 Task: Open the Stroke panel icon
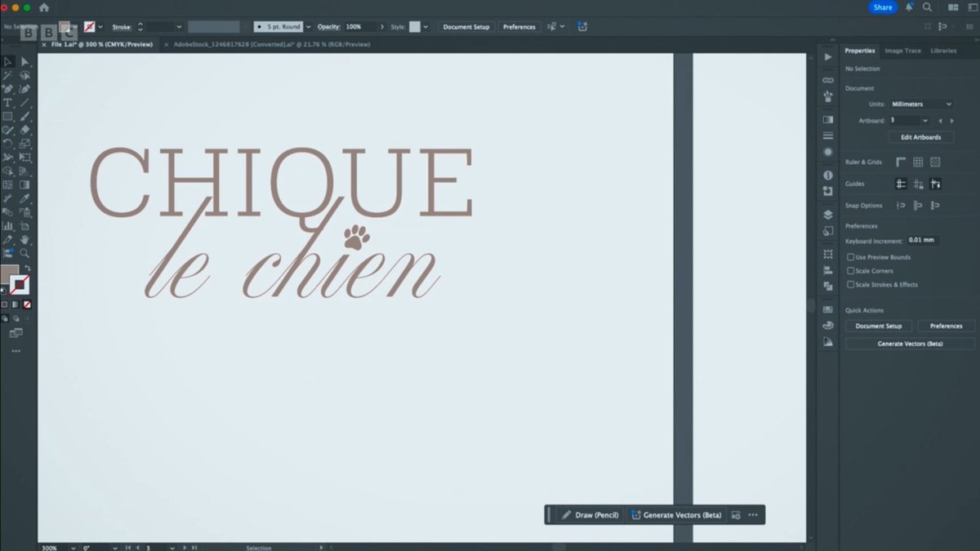tap(828, 136)
